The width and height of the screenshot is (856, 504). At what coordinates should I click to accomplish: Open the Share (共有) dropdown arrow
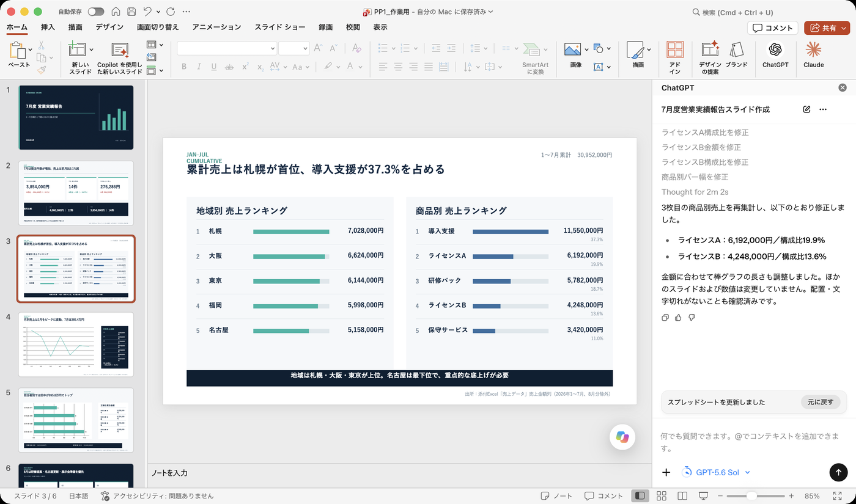pos(844,28)
